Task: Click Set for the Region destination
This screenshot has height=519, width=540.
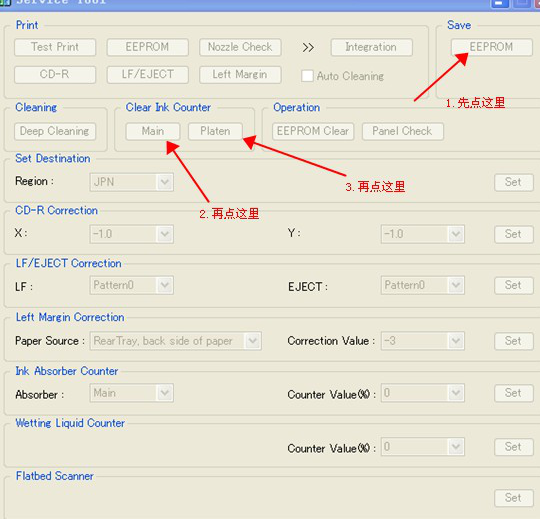Action: pos(513,182)
